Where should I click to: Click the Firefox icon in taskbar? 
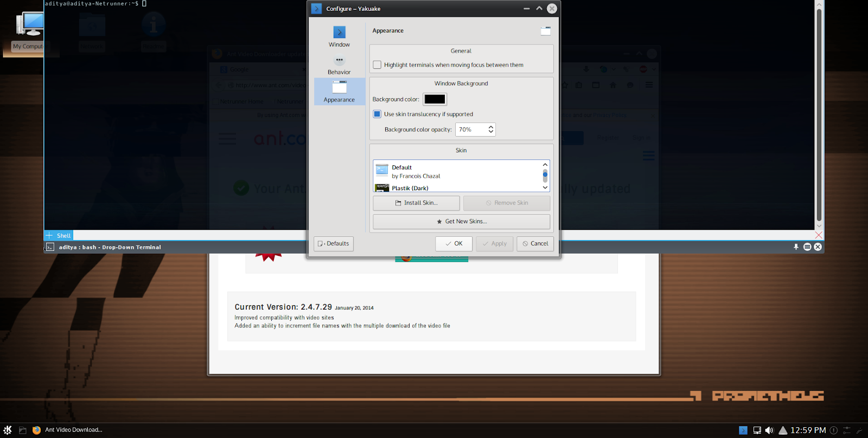36,430
